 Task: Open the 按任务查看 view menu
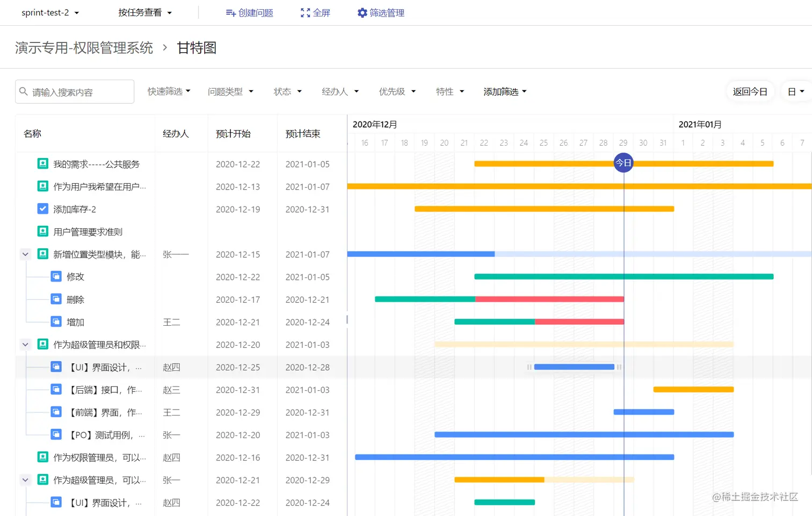[x=144, y=12]
